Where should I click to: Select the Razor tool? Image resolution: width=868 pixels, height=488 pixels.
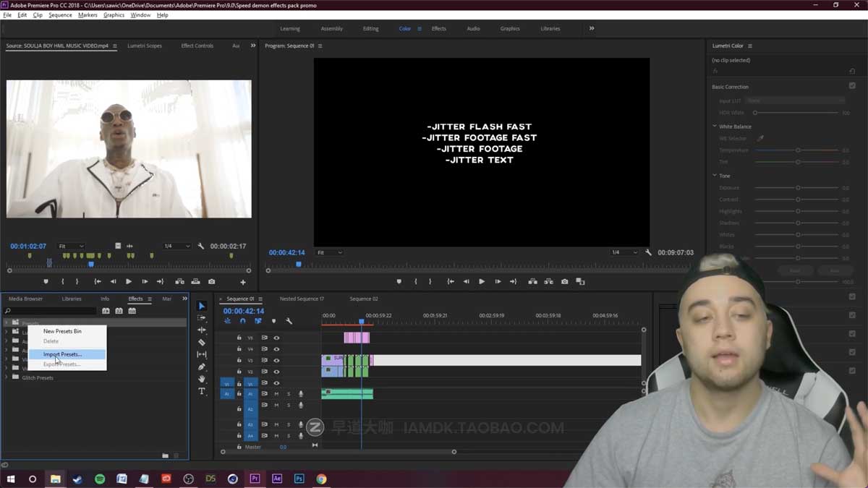tap(202, 342)
